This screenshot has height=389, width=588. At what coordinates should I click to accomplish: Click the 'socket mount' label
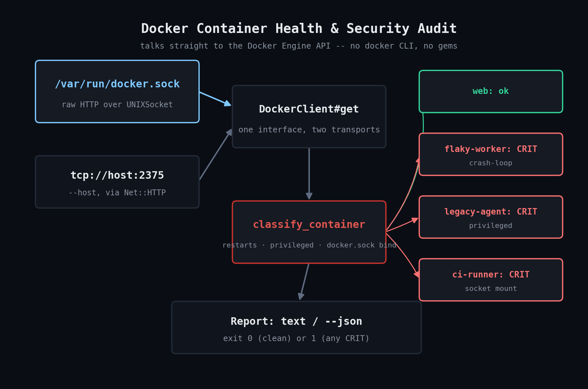(491, 289)
